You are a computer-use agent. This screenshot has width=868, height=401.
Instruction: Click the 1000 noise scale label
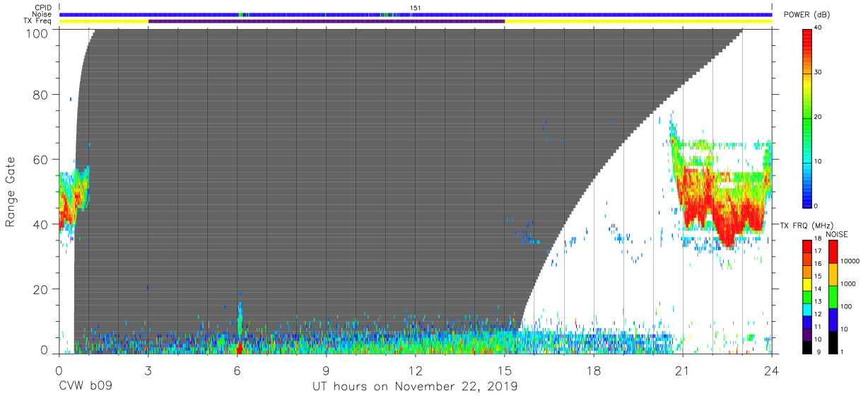[x=849, y=284]
